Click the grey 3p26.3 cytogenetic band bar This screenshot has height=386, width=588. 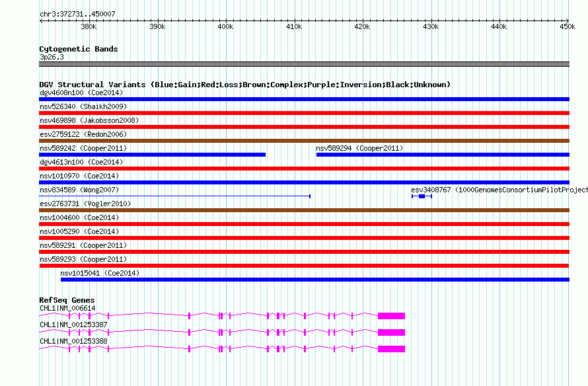[x=304, y=64]
